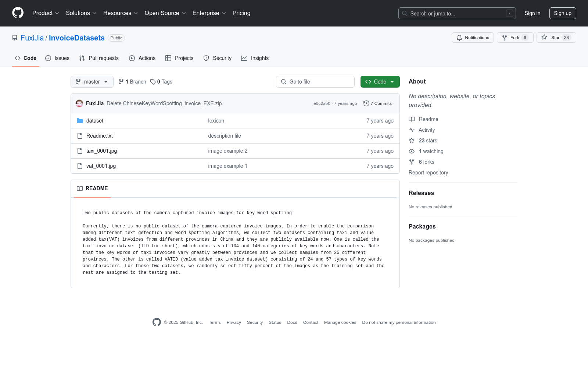Image resolution: width=588 pixels, height=368 pixels.
Task: Open the Pull requests tab
Action: point(99,58)
